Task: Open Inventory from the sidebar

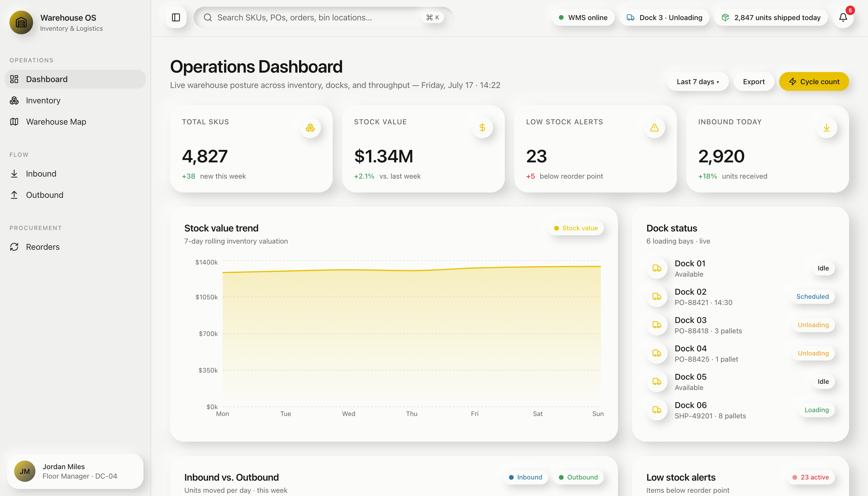Action: click(75, 100)
